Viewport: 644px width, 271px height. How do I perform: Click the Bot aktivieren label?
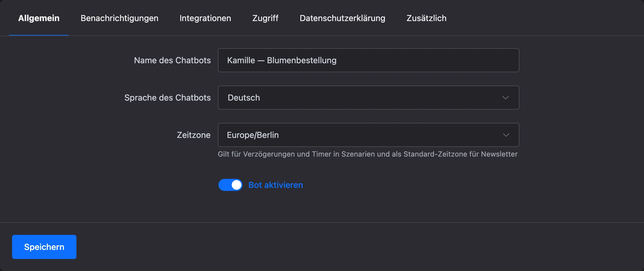tap(276, 185)
